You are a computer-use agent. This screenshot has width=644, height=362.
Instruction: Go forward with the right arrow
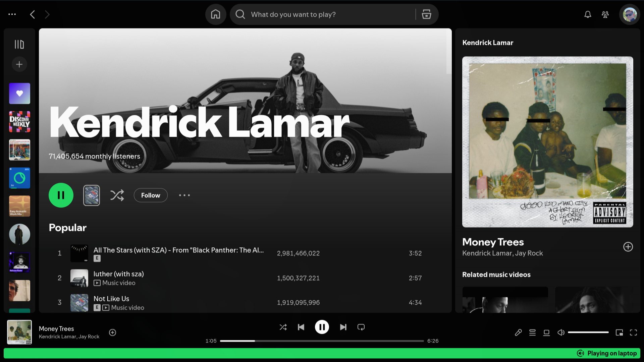(x=47, y=14)
